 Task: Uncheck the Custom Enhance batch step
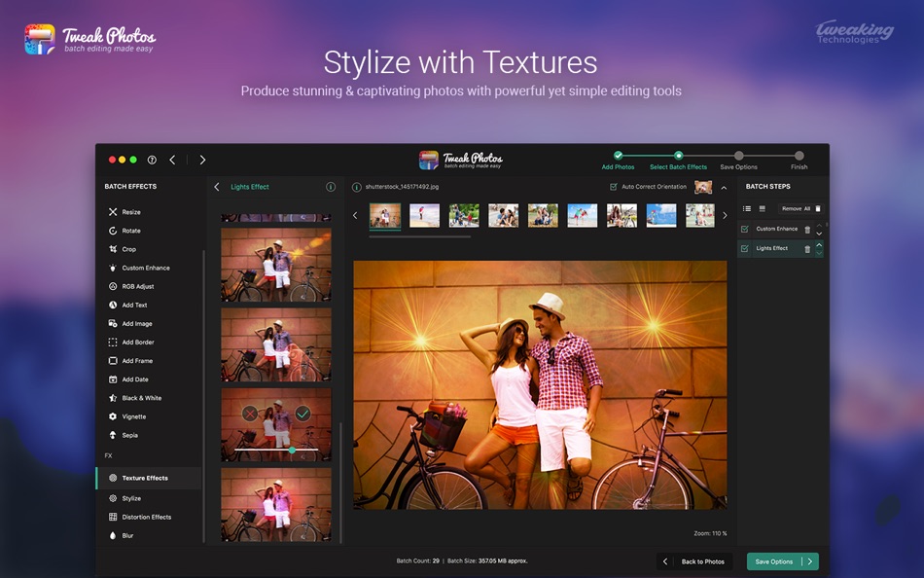point(745,229)
